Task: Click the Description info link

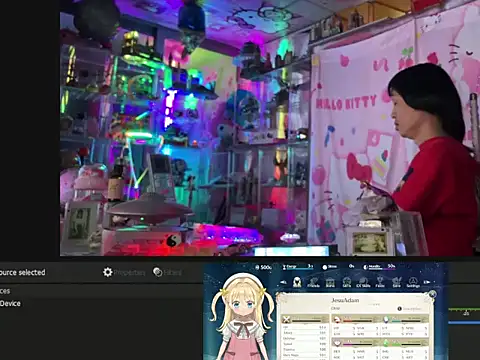Action: [410, 309]
